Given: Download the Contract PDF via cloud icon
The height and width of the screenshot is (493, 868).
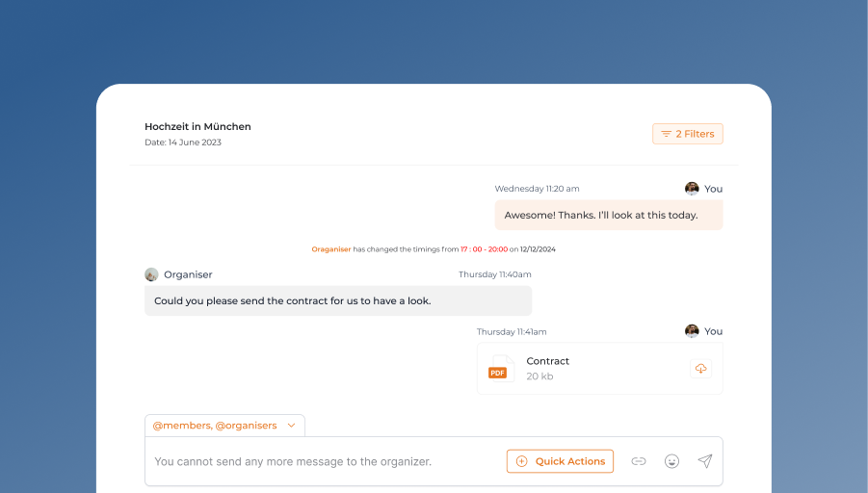Looking at the screenshot, I should [700, 369].
